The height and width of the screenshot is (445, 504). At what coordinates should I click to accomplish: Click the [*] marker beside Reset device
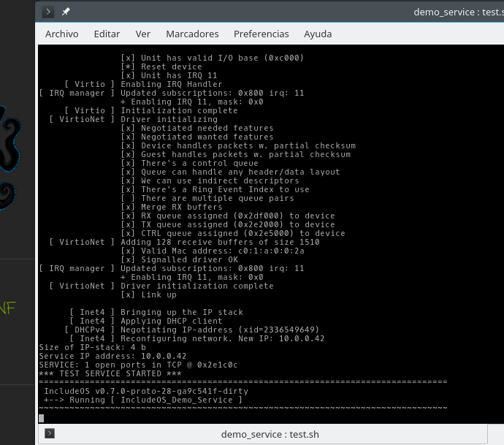point(128,66)
